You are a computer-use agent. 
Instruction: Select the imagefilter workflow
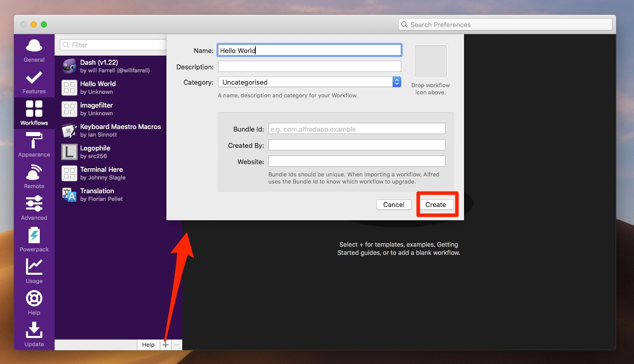pos(111,109)
